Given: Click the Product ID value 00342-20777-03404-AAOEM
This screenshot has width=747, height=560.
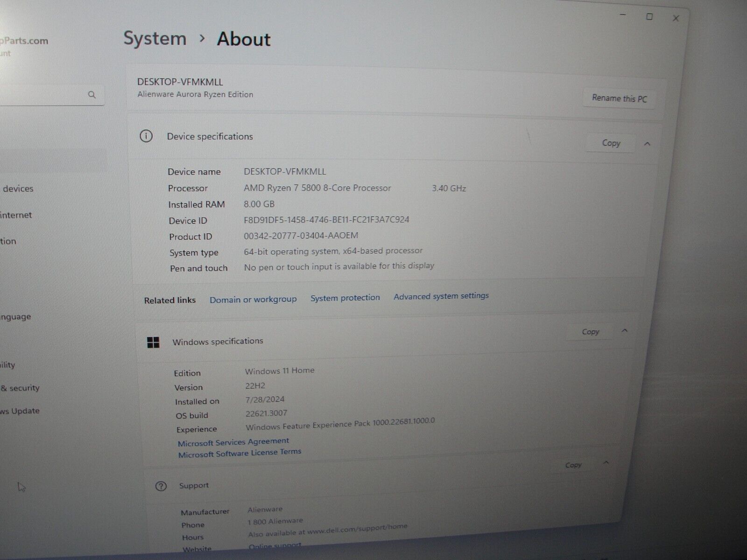Looking at the screenshot, I should tap(301, 236).
